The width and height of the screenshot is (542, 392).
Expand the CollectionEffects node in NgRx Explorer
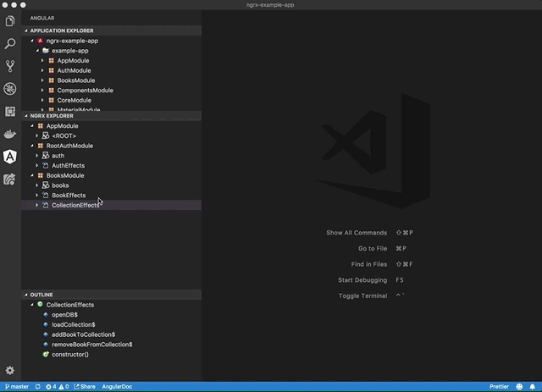pos(37,206)
